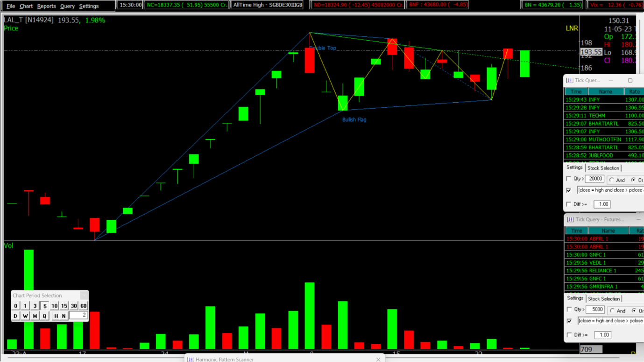This screenshot has width=644, height=362.
Task: Select the 15-minute chart period button
Action: click(64, 306)
